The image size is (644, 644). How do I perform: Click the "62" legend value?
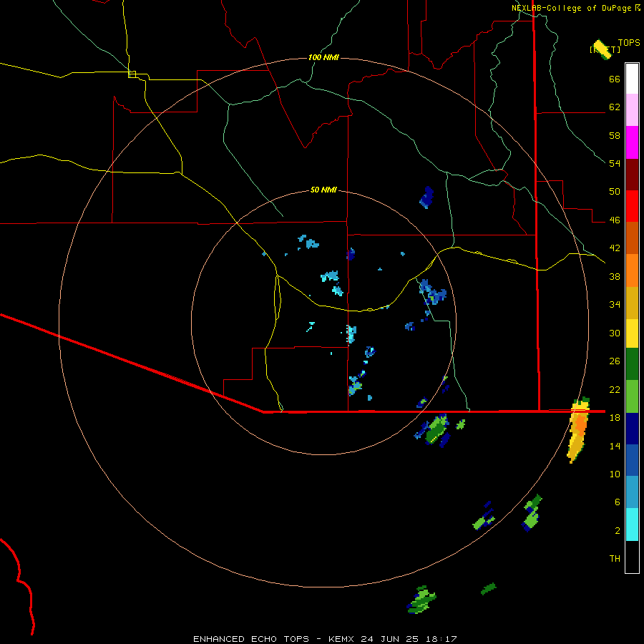pos(615,107)
